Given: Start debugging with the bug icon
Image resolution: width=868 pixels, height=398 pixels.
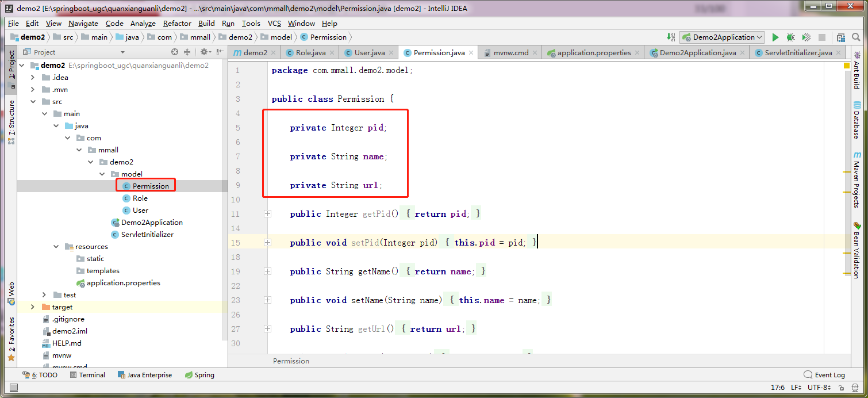Looking at the screenshot, I should pos(791,37).
